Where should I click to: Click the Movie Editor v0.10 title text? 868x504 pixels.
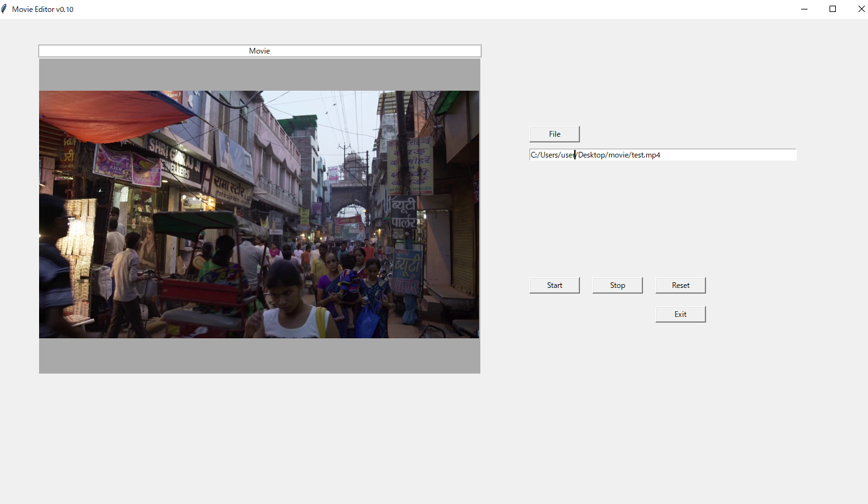click(x=43, y=9)
